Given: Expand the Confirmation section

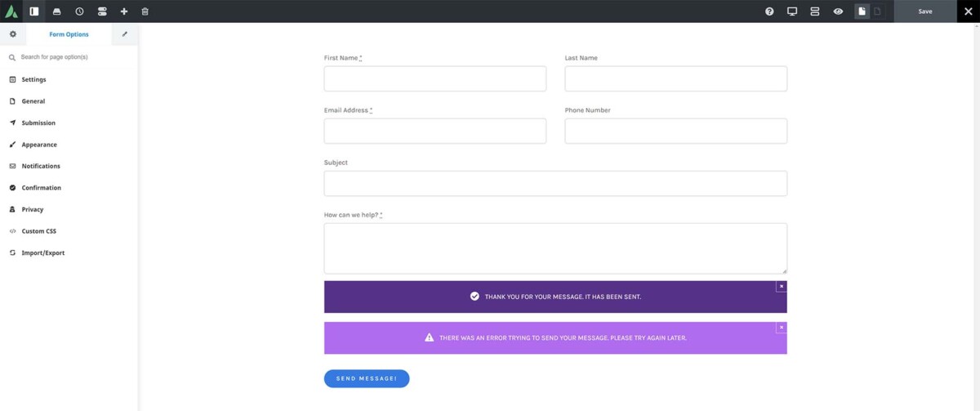Looking at the screenshot, I should 41,188.
